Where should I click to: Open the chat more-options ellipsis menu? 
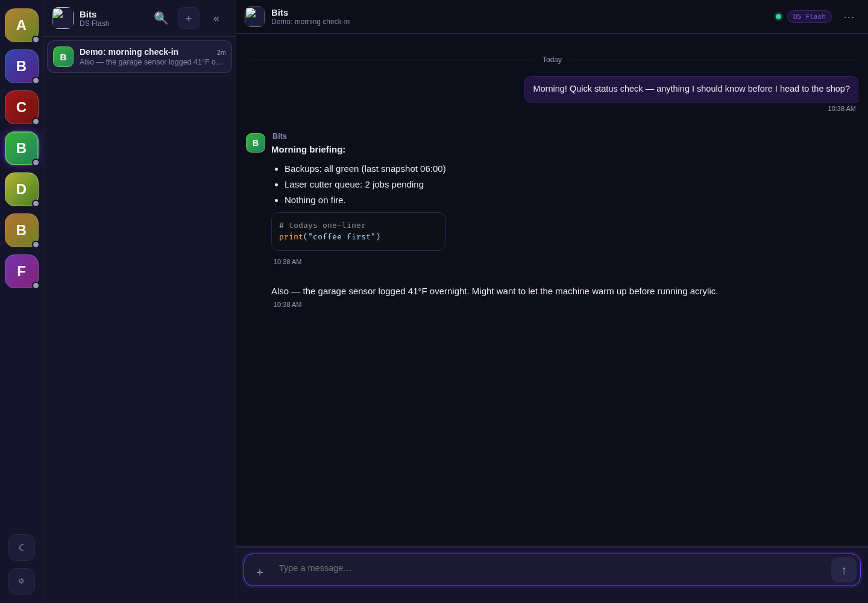pos(849,17)
